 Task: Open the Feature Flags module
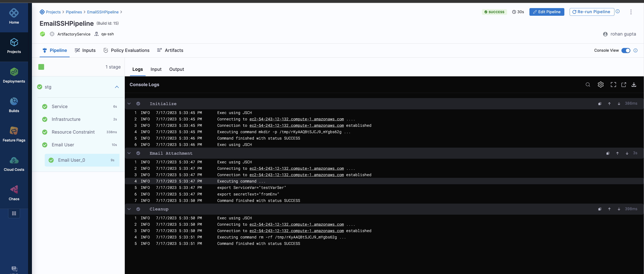point(14,134)
